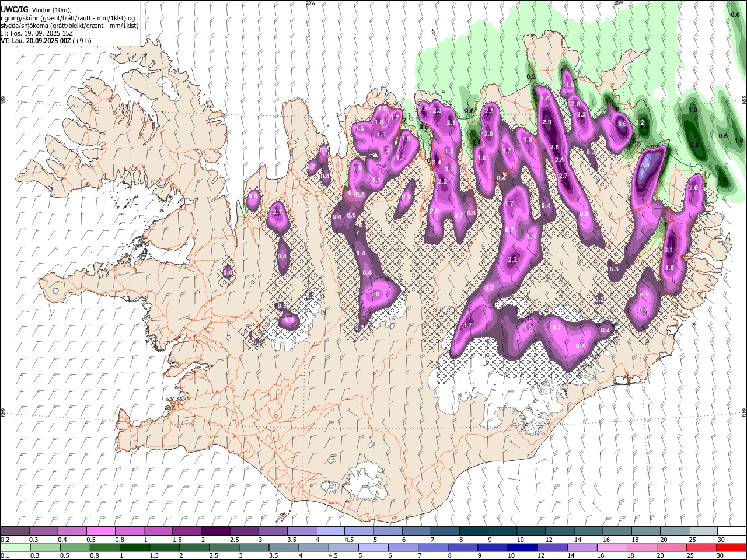
Task: Click the 1.2 precipitation value on the map
Action: (528, 328)
